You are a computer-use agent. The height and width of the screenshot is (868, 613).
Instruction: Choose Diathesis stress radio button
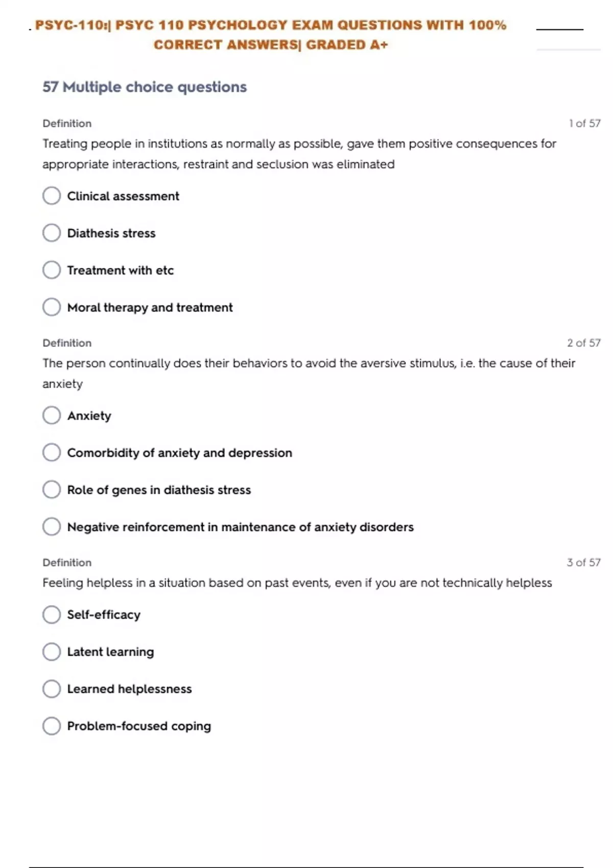pyautogui.click(x=52, y=233)
